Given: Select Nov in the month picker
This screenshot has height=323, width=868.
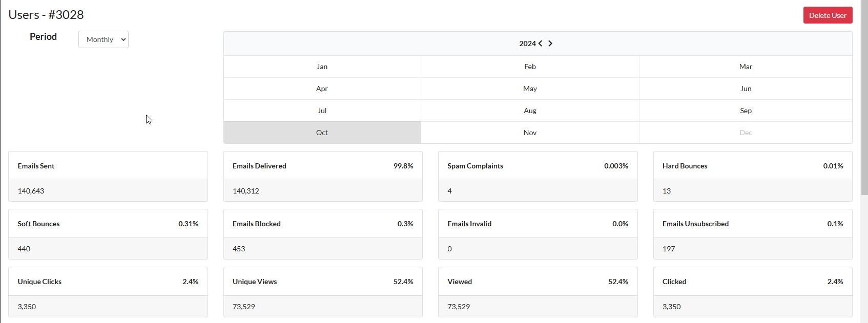Looking at the screenshot, I should tap(530, 133).
